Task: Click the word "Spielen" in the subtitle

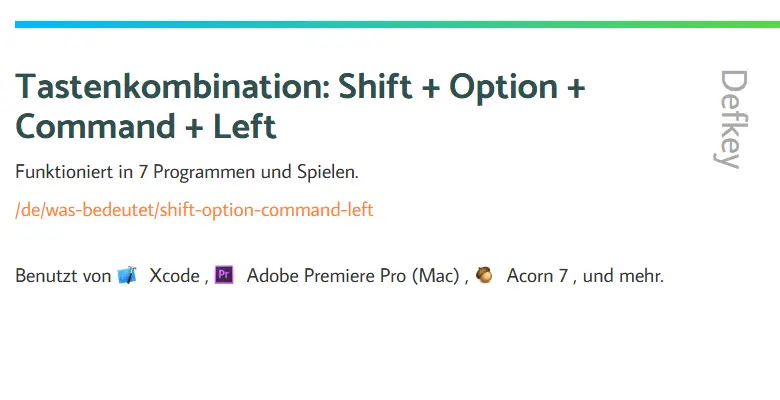Action: 328,172
